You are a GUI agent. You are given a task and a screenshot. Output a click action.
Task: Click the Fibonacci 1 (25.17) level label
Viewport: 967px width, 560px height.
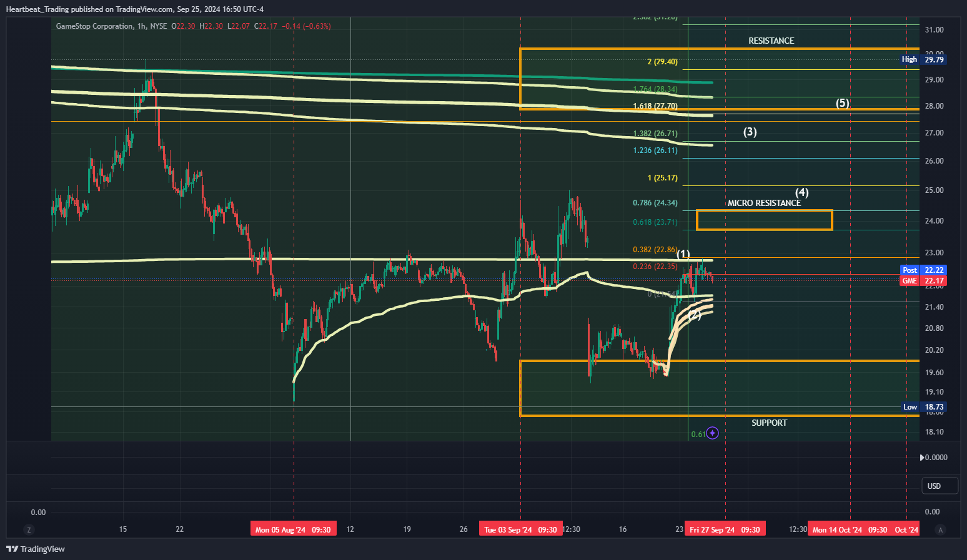coord(662,178)
